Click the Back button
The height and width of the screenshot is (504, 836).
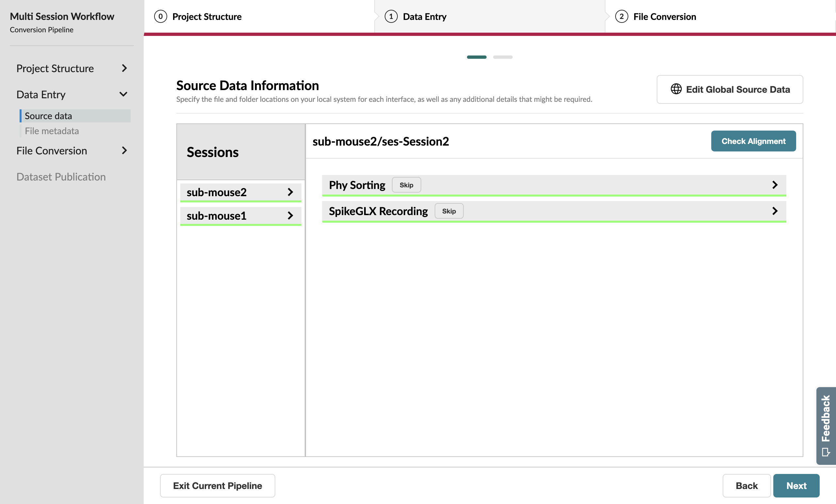tap(747, 485)
